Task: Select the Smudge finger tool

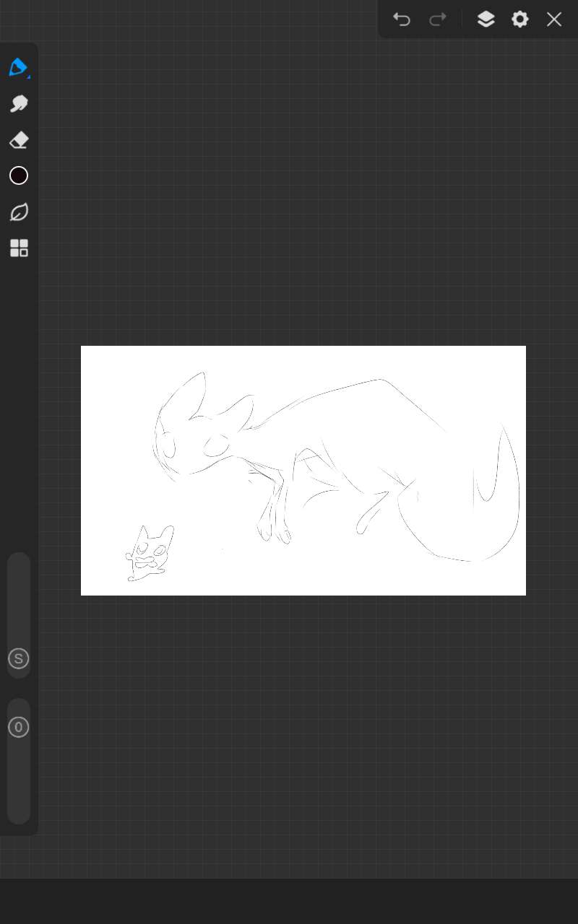Action: (19, 104)
